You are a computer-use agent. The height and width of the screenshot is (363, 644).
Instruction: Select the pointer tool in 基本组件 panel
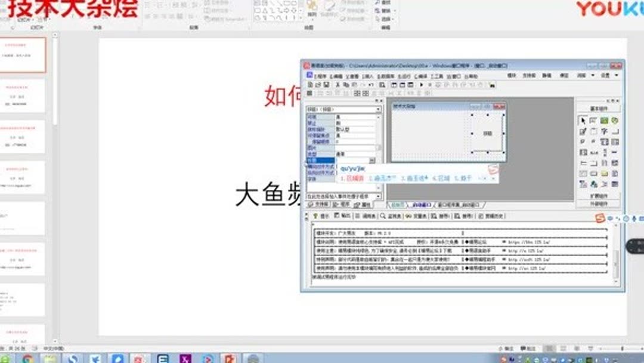[x=582, y=119]
